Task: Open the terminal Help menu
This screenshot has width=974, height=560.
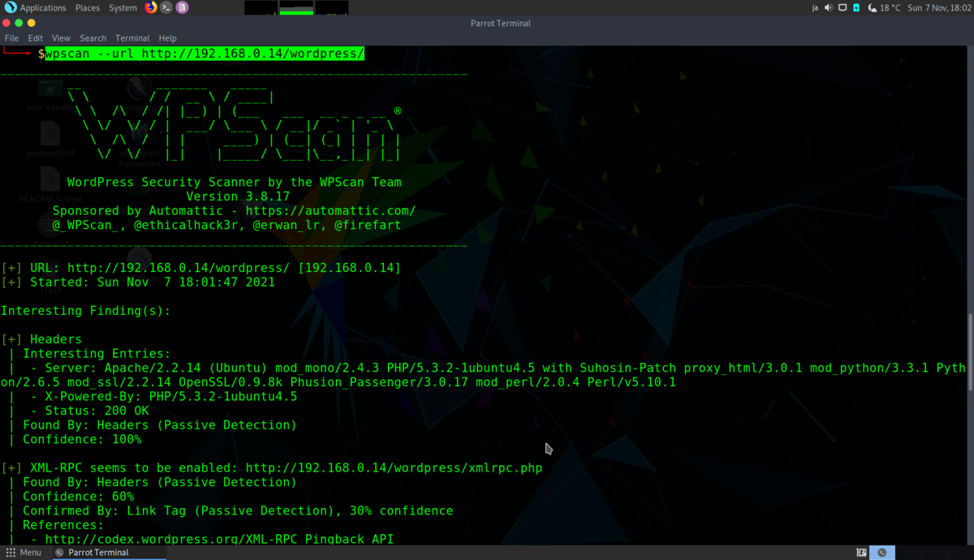Action: pyautogui.click(x=167, y=38)
